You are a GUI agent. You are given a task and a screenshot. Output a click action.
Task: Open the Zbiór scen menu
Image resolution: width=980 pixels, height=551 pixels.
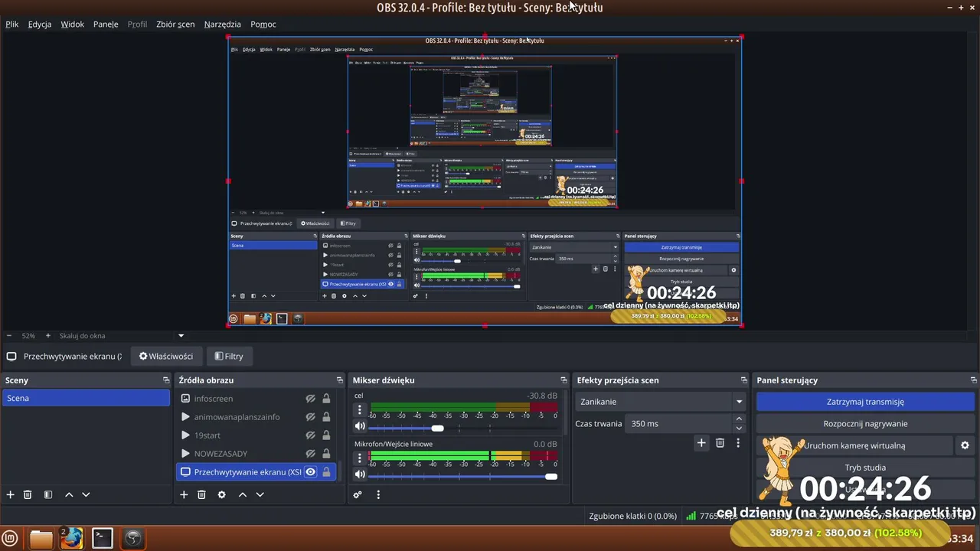(x=175, y=24)
